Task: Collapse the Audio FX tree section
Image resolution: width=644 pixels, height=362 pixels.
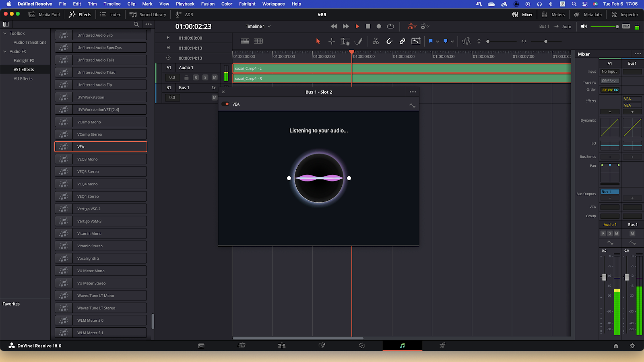Action: [5, 51]
